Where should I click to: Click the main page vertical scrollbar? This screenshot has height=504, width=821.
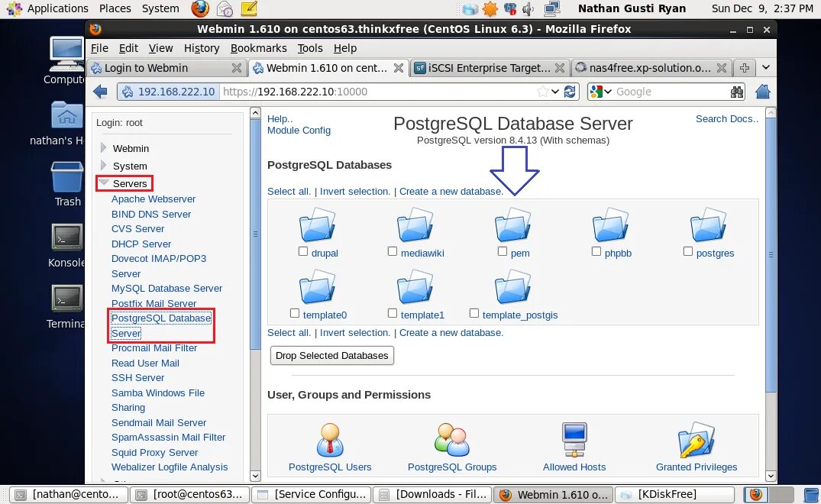[771, 255]
